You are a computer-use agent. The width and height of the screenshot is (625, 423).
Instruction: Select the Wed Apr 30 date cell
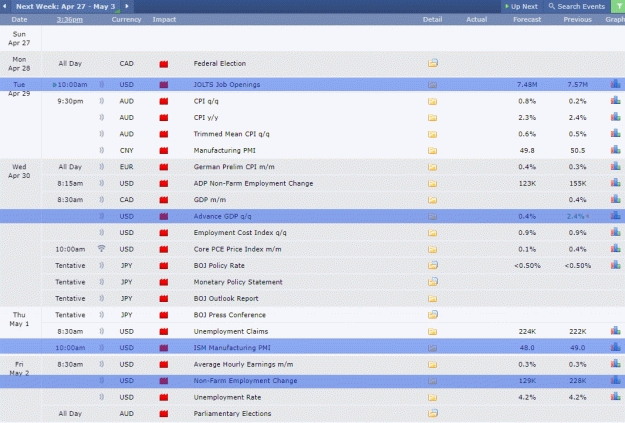pyautogui.click(x=19, y=171)
